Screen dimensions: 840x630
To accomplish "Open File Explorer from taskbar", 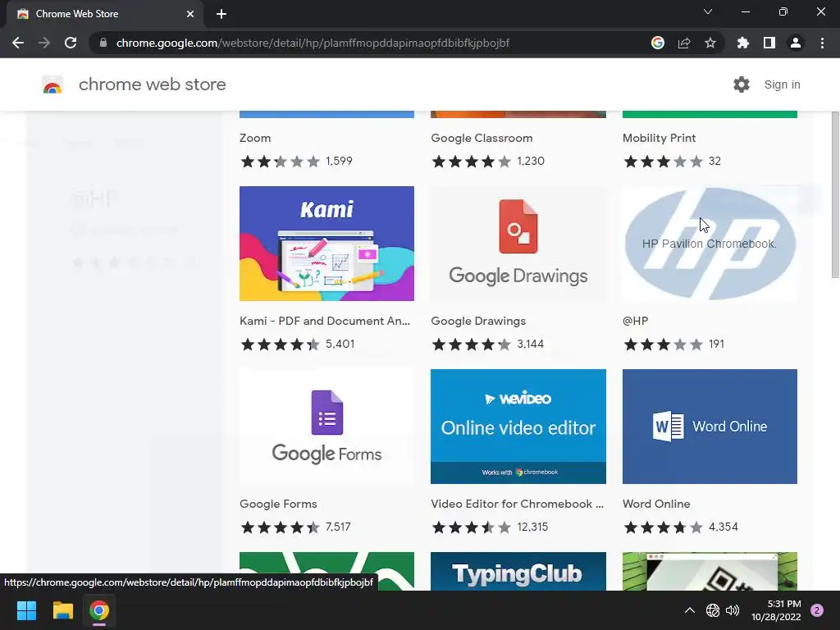I will pyautogui.click(x=62, y=610).
